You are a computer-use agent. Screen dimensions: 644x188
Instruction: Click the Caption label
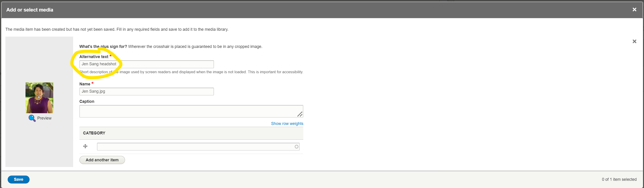[x=87, y=101]
